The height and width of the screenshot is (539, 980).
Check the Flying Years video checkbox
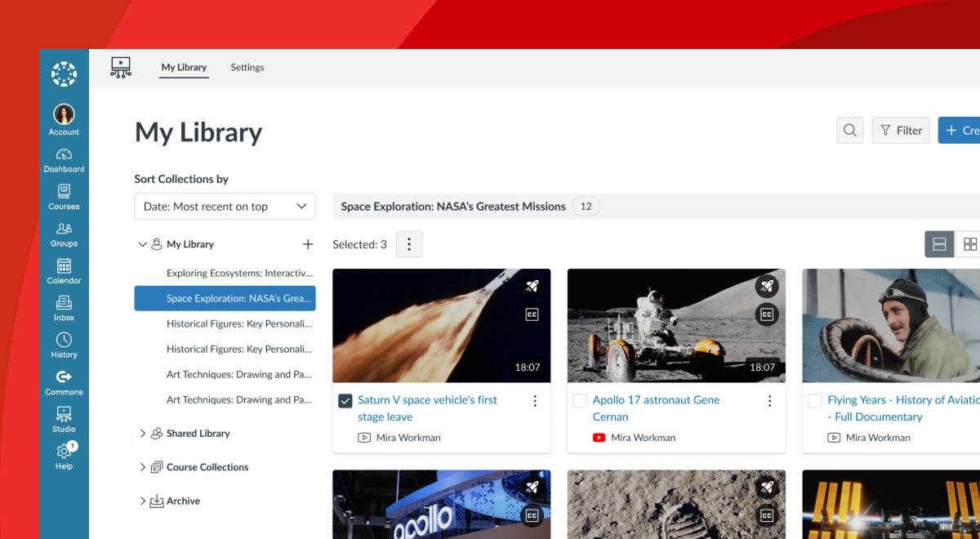click(815, 401)
